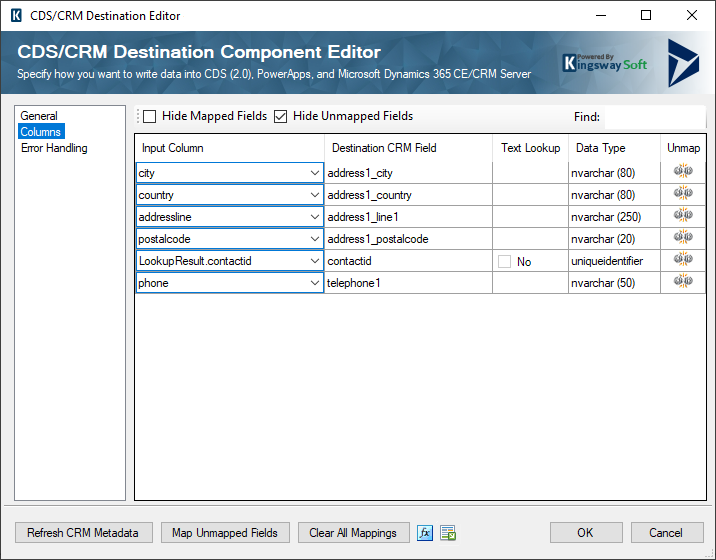Image resolution: width=716 pixels, height=560 pixels.
Task: Click the green table icon beside fx
Action: coord(448,533)
